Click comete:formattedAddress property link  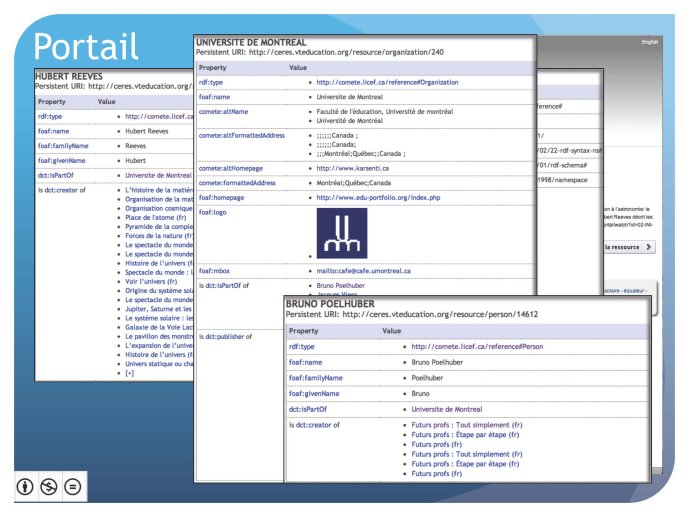pyautogui.click(x=237, y=183)
